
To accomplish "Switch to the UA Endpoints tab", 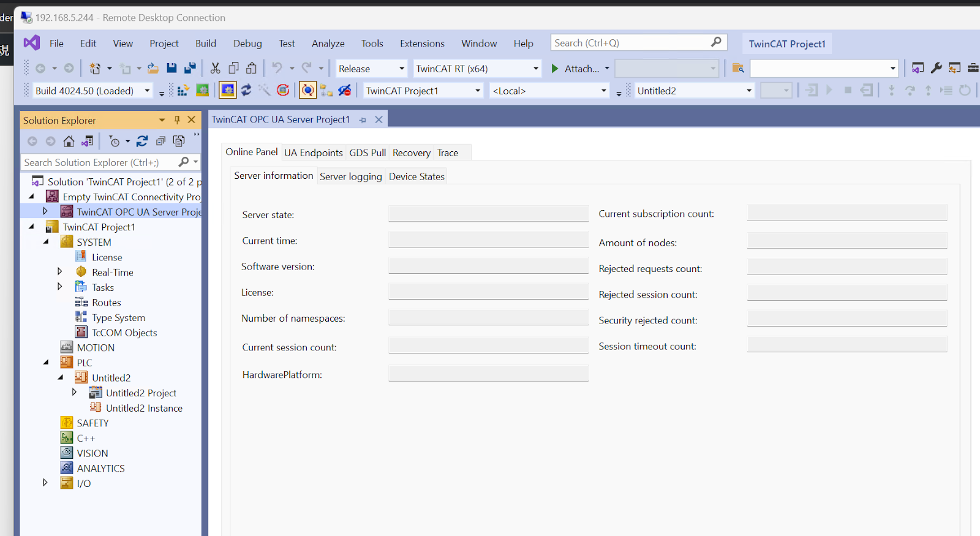I will (x=314, y=153).
